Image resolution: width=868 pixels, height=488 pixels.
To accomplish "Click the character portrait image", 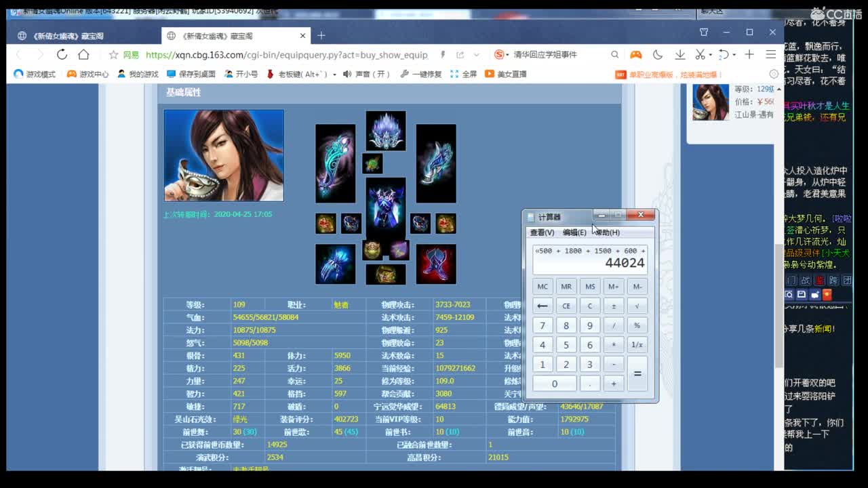I will (x=224, y=155).
